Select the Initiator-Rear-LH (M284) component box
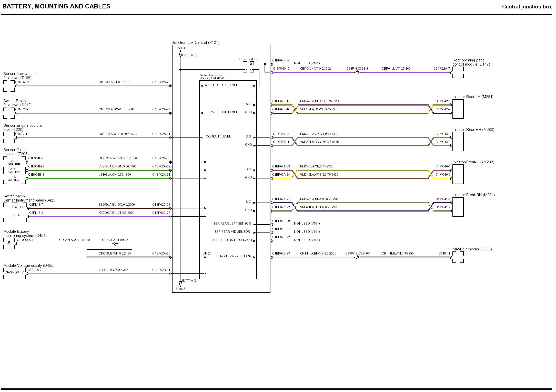The height and width of the screenshot is (392, 556). 458,109
